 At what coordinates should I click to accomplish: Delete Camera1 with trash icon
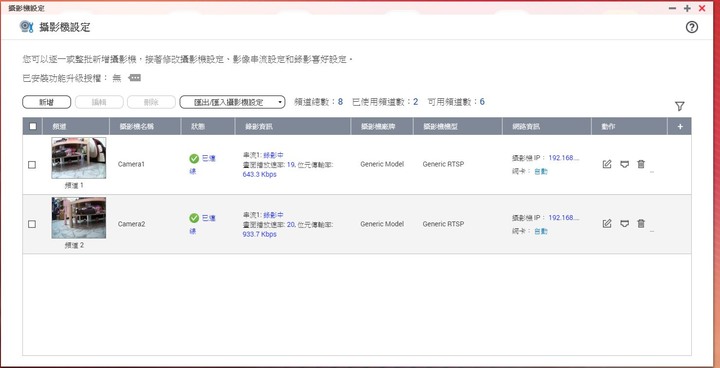click(x=641, y=164)
